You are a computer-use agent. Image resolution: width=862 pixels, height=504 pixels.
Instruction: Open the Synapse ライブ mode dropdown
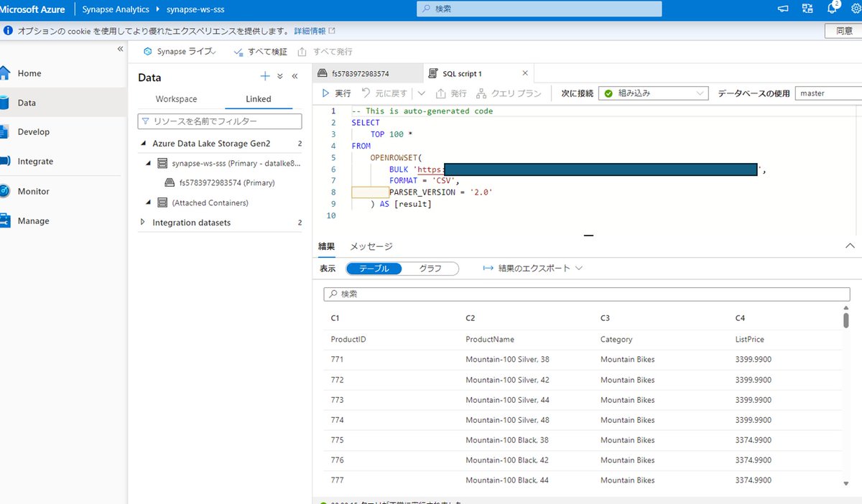coord(180,52)
